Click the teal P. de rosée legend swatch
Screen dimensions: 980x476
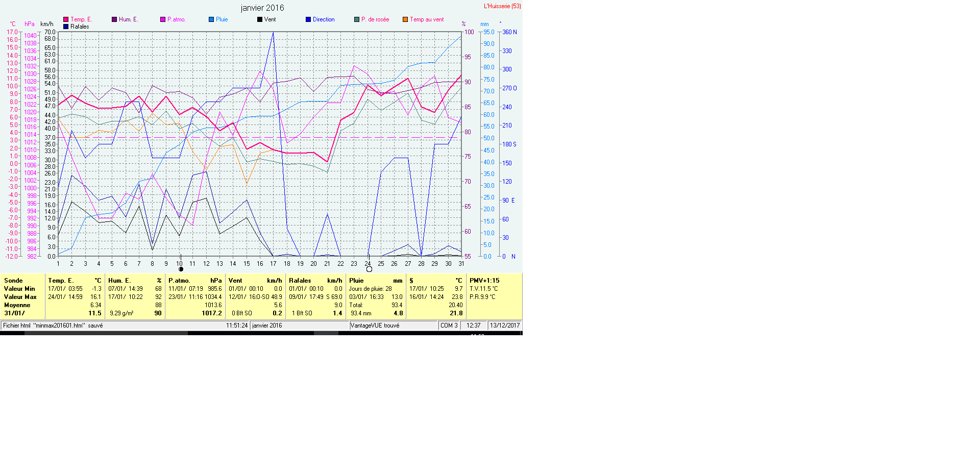coord(357,19)
